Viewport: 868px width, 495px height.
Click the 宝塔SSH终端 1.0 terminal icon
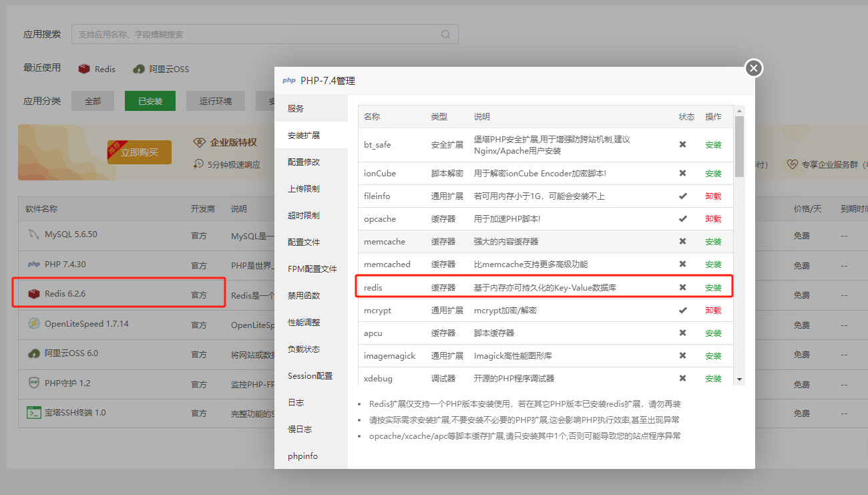33,412
